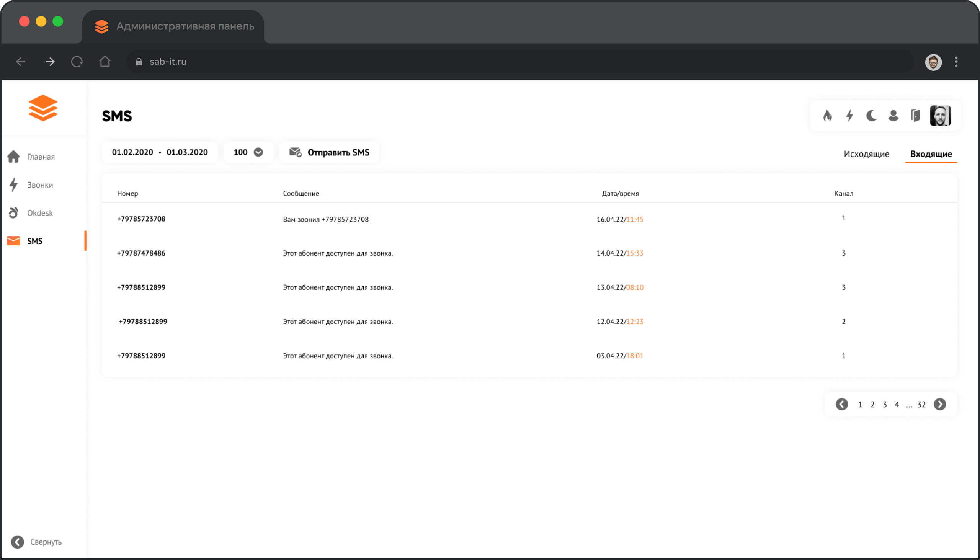Click the flame icon in top toolbar
Viewport: 980px width, 560px height.
pyautogui.click(x=827, y=116)
